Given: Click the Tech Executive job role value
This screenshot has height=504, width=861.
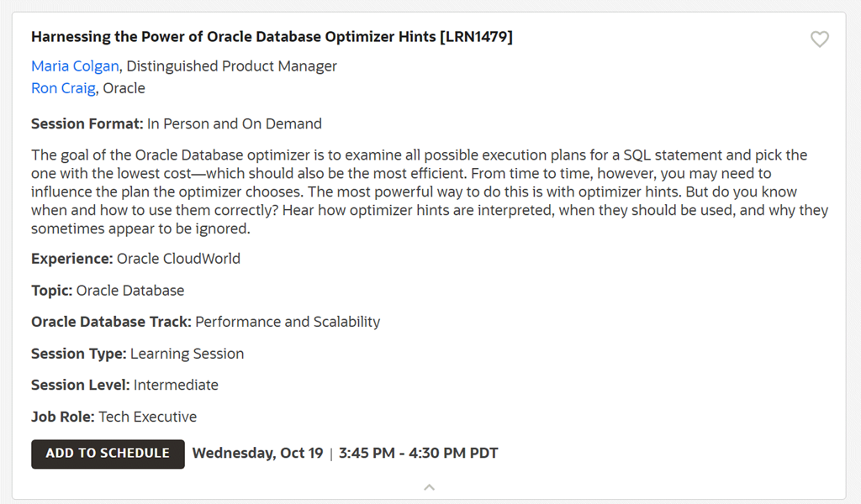Looking at the screenshot, I should (148, 417).
